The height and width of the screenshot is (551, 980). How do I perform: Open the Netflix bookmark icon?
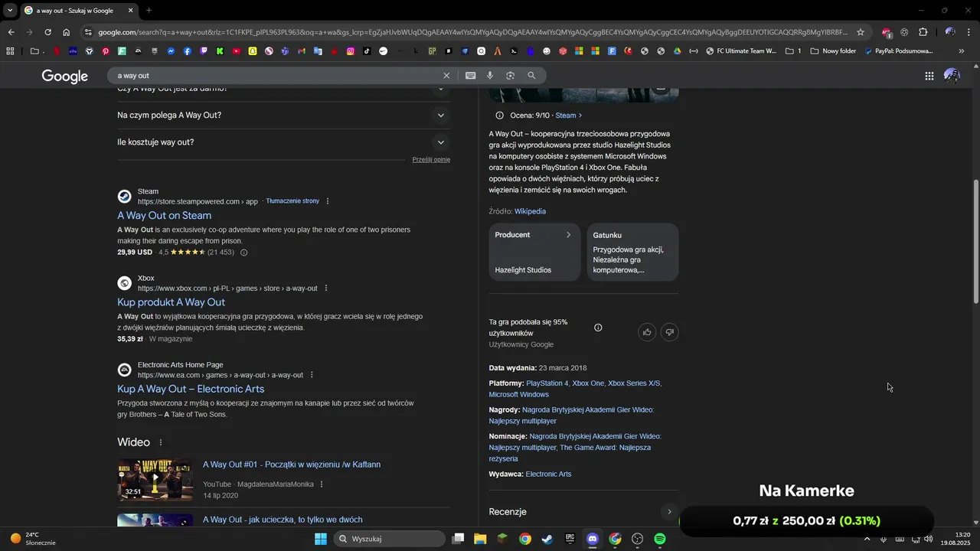click(x=57, y=51)
